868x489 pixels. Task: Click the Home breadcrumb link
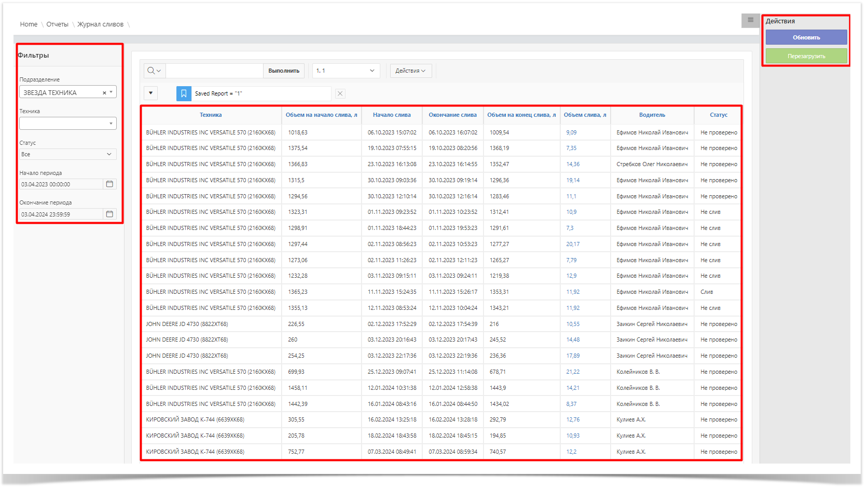coord(29,24)
